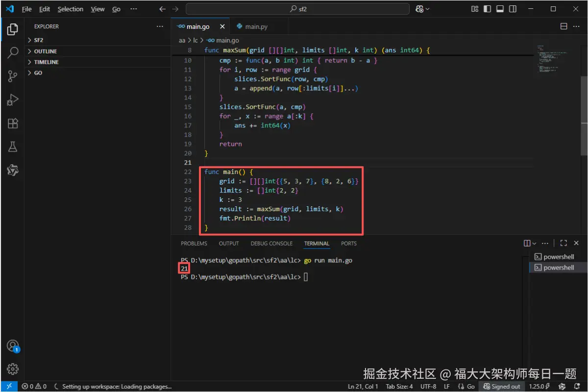The image size is (588, 392).
Task: Open the Testing flask icon view
Action: 13,147
